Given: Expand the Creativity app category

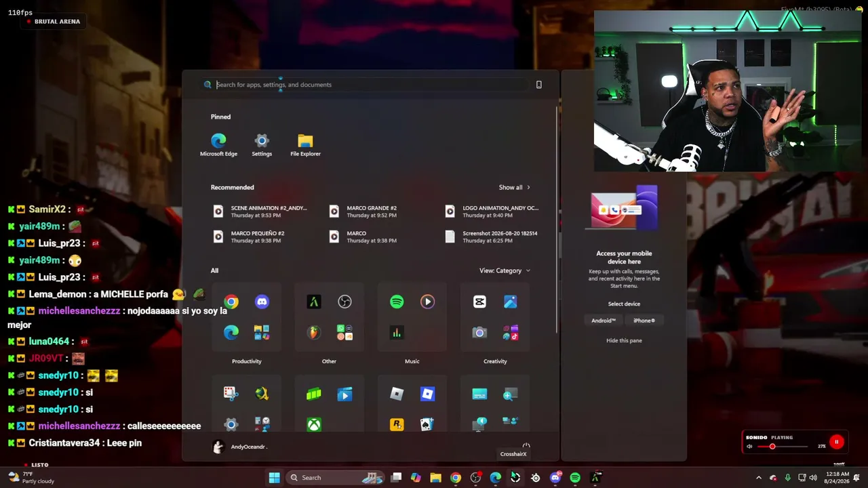Looking at the screenshot, I should tap(495, 361).
